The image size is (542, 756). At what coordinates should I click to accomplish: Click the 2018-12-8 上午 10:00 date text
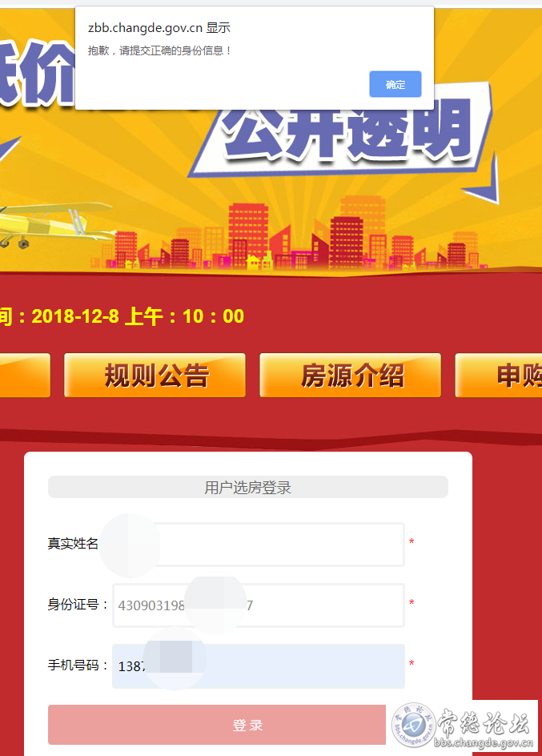point(138,316)
